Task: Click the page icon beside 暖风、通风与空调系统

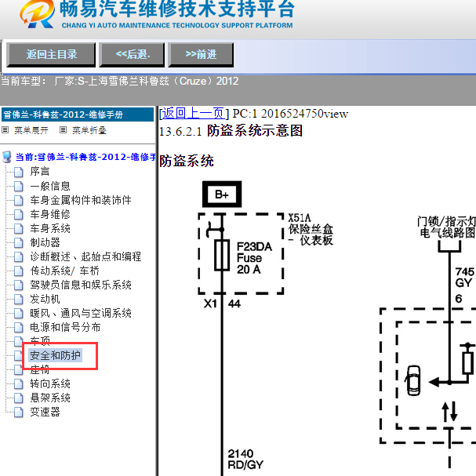Action: coord(19,314)
